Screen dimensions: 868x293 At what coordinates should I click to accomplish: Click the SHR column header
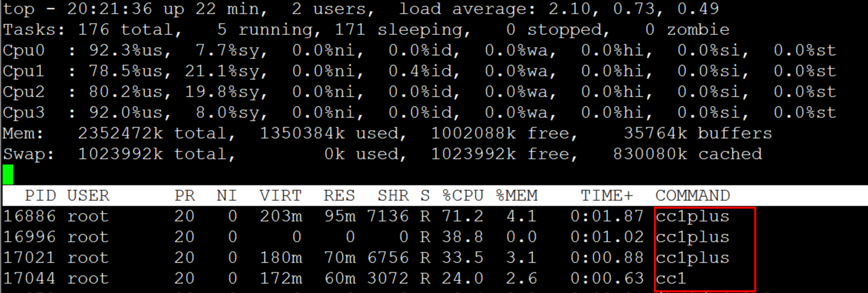(x=393, y=195)
